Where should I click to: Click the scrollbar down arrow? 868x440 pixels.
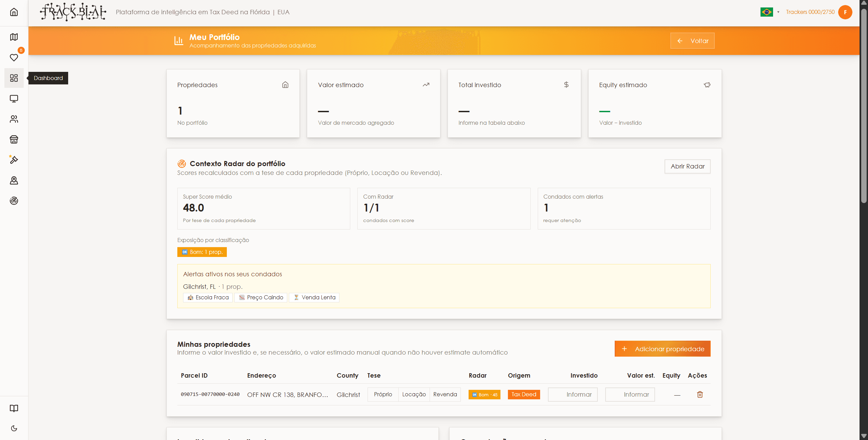click(864, 436)
